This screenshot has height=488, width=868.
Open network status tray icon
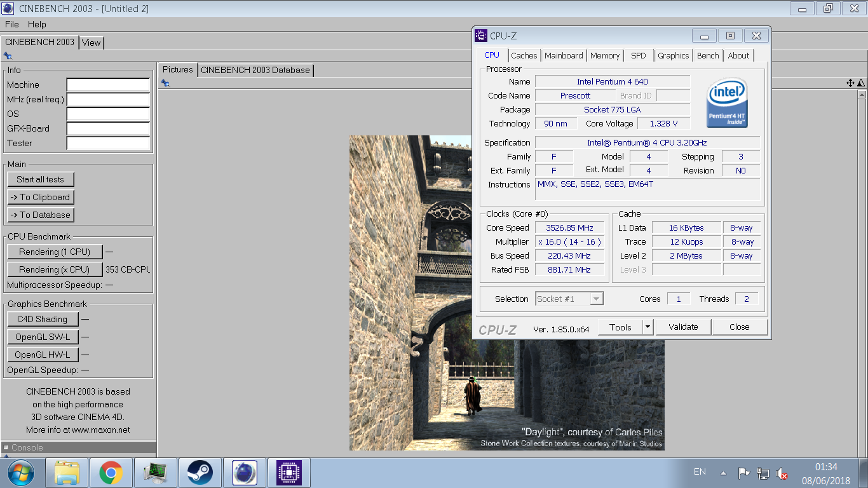[x=763, y=473]
